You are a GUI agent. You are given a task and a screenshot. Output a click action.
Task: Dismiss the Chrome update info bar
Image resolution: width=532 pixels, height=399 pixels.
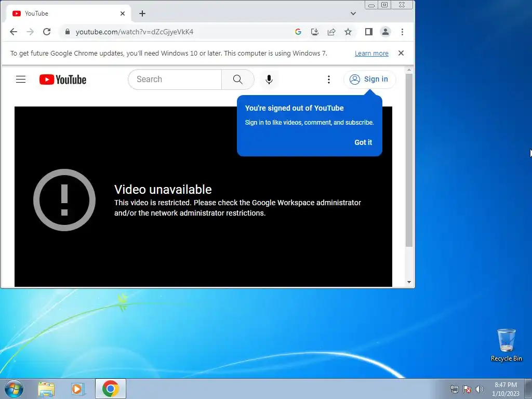point(401,53)
